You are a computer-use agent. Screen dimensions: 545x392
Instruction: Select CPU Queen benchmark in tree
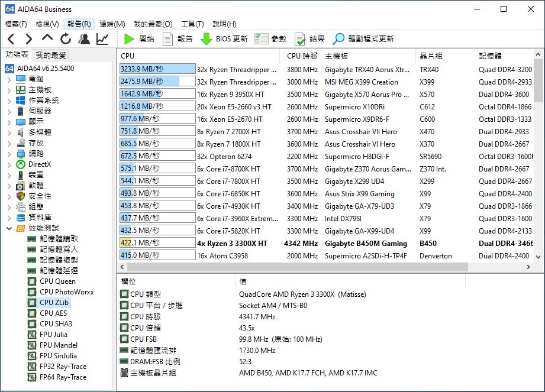(x=57, y=281)
